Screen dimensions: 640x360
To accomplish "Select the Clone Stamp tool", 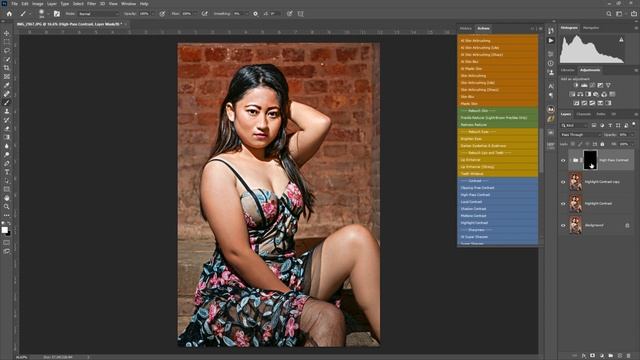I will 7,111.
